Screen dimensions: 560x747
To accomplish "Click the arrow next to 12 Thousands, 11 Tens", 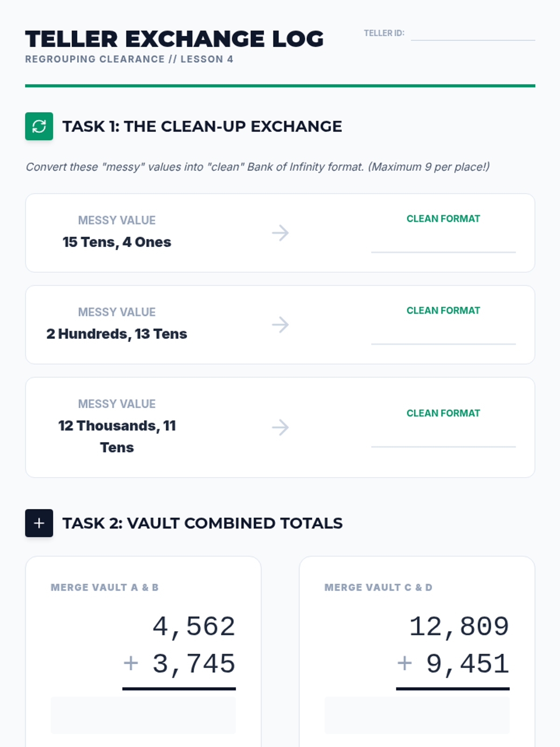I will 280,427.
